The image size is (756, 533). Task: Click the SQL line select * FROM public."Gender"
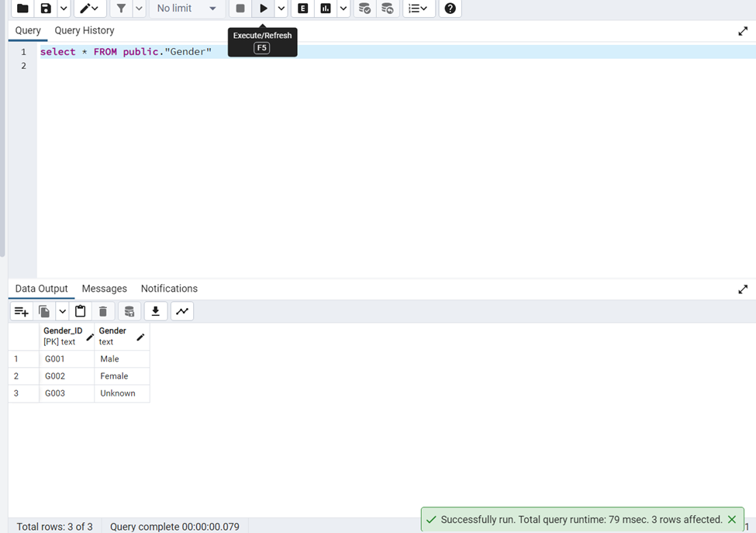pos(126,52)
